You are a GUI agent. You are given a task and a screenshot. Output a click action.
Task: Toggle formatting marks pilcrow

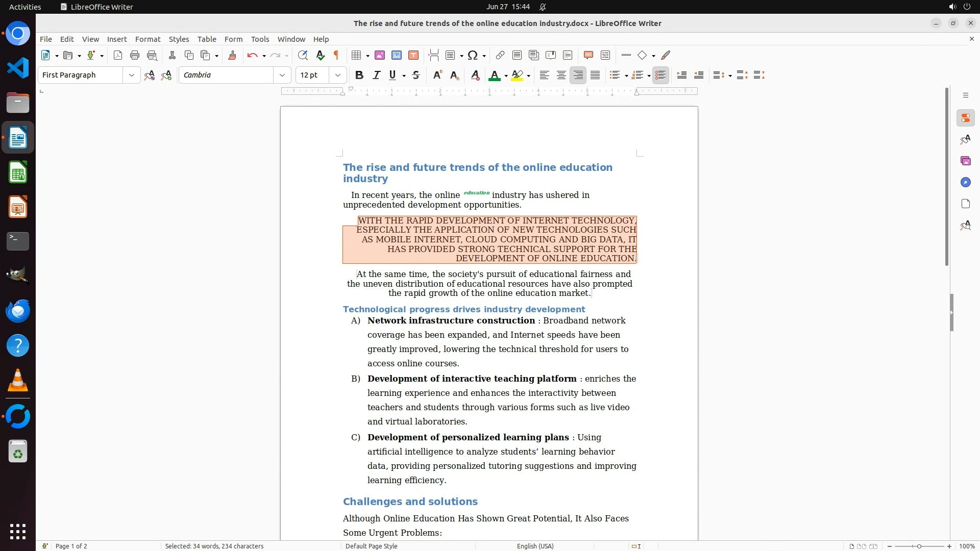point(336,56)
